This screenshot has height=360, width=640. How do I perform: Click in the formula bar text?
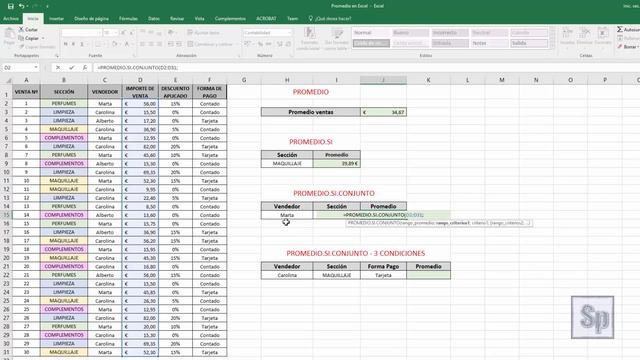[138, 67]
